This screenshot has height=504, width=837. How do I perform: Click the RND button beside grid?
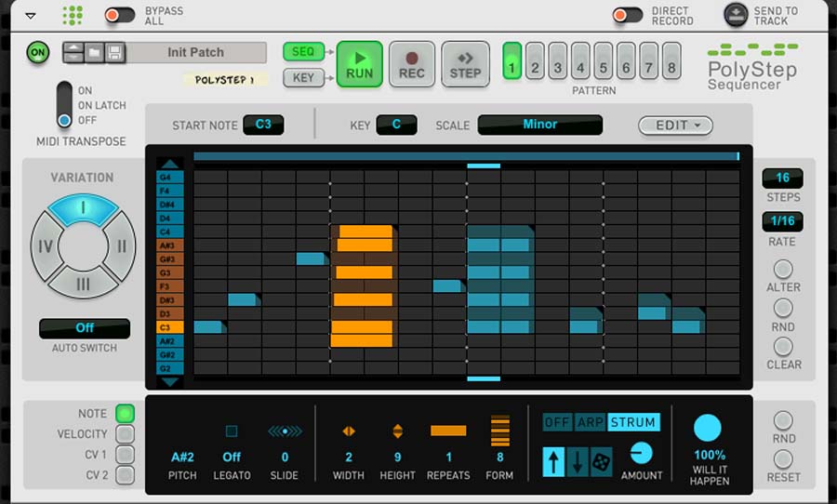(783, 308)
